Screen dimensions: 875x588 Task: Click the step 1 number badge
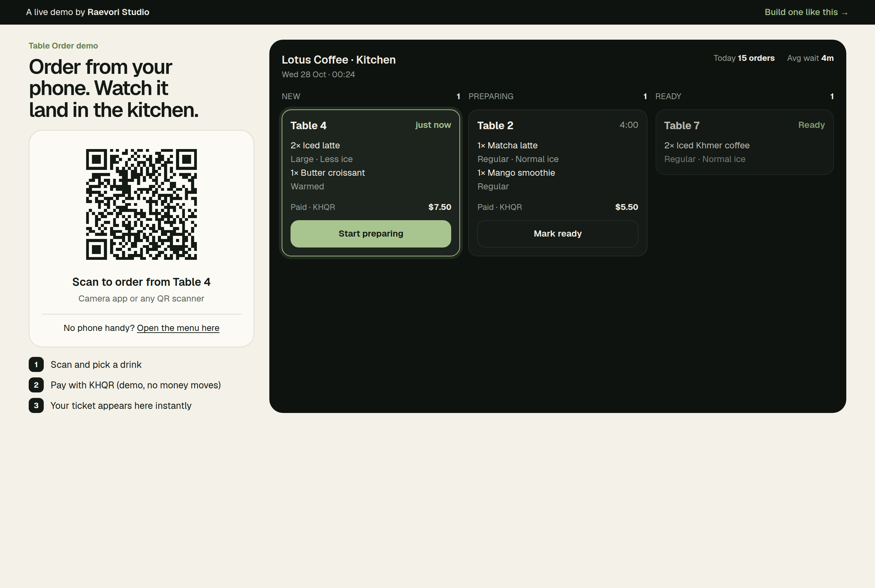[36, 364]
